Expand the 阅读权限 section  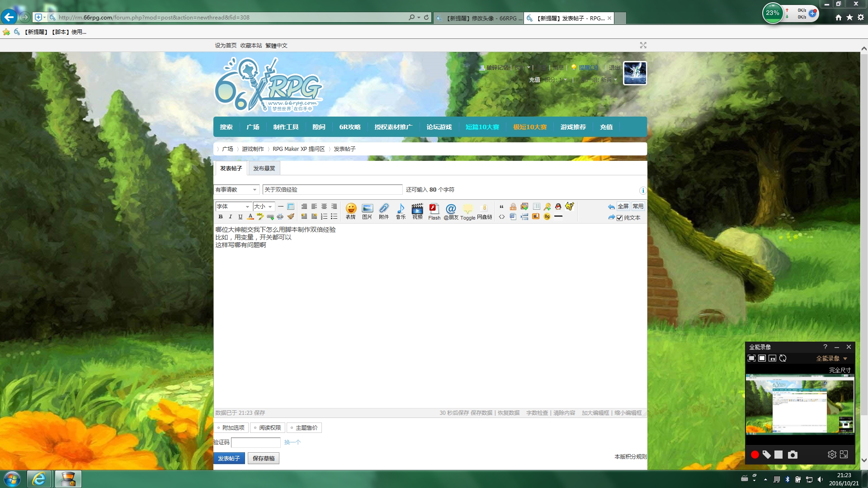[267, 428]
